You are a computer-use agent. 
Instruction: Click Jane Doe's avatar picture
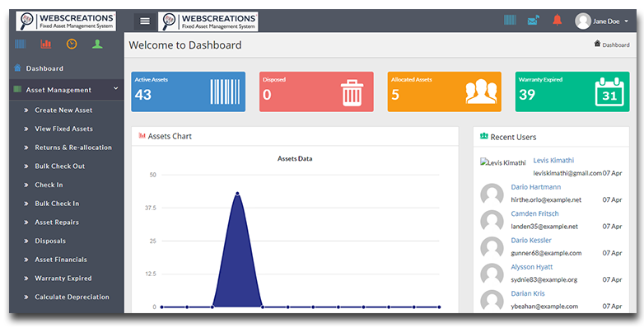pyautogui.click(x=582, y=21)
